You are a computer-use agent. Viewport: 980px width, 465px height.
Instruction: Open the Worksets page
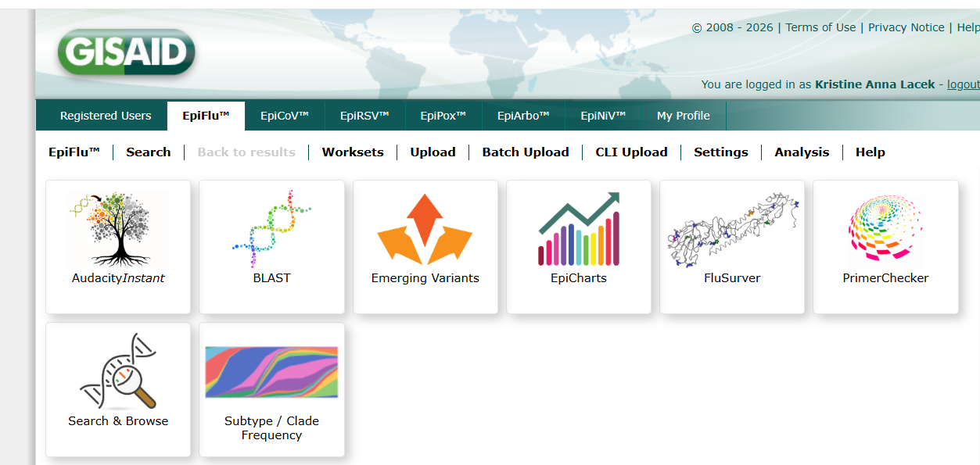click(353, 152)
